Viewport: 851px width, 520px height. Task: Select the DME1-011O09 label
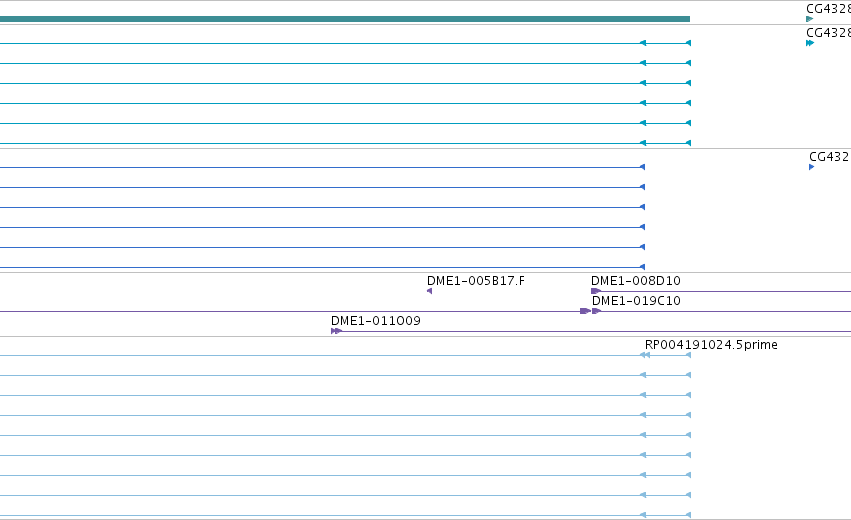376,321
